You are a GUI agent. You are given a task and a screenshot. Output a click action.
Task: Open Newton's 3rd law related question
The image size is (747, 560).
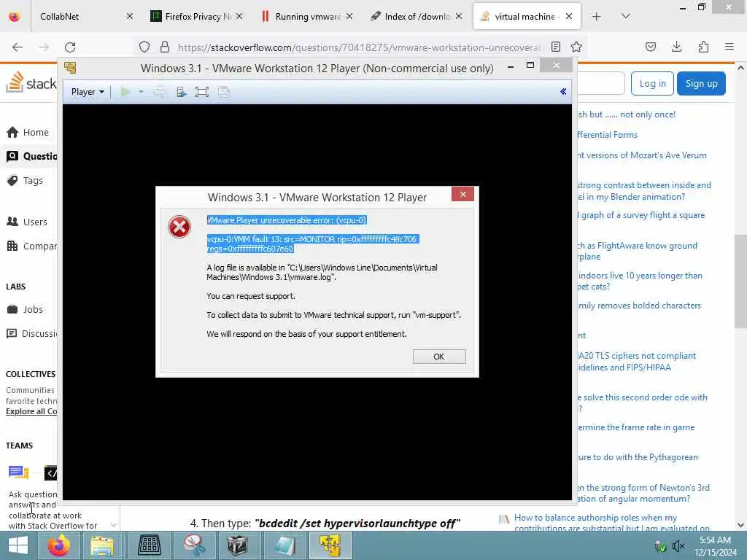click(x=643, y=493)
